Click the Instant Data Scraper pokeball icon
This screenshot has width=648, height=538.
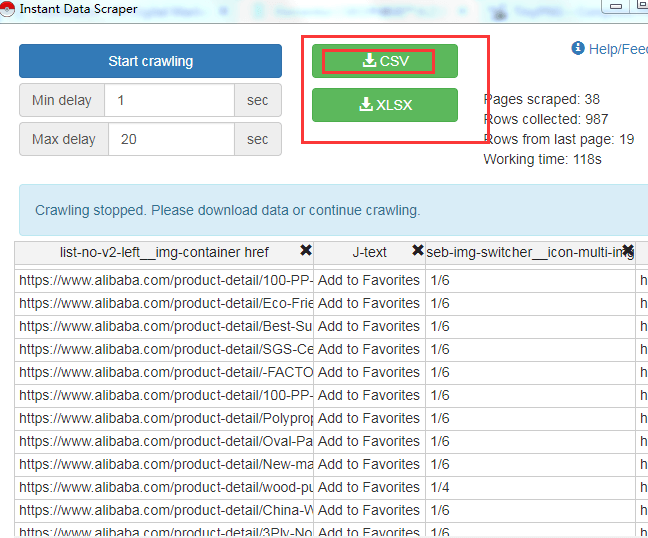(7, 9)
